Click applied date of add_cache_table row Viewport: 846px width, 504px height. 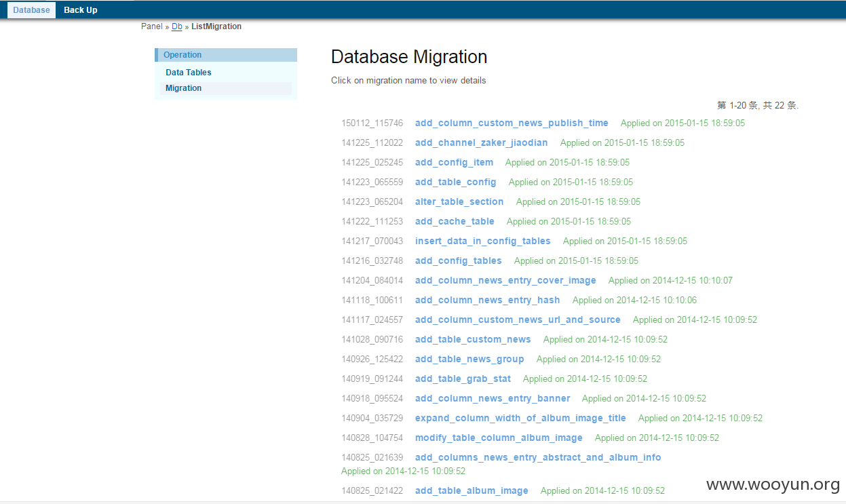569,221
